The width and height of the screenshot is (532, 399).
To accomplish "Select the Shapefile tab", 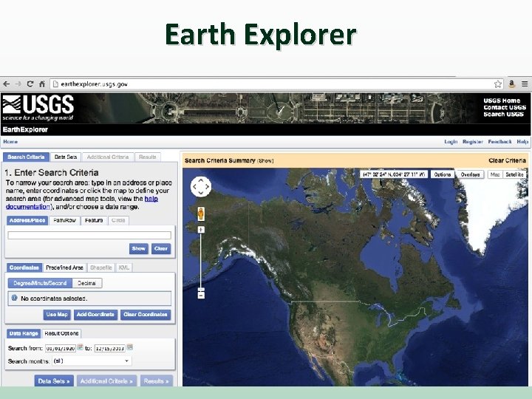I will [x=101, y=267].
